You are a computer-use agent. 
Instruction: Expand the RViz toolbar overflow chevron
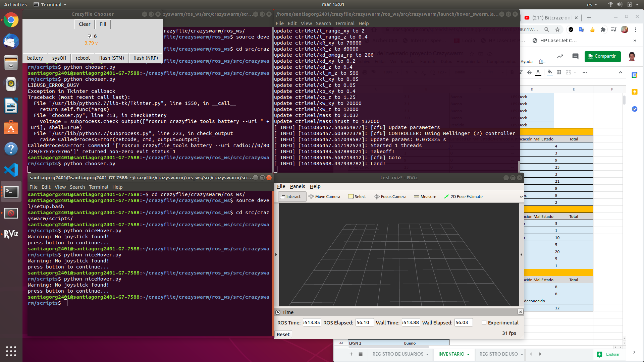tap(521, 197)
